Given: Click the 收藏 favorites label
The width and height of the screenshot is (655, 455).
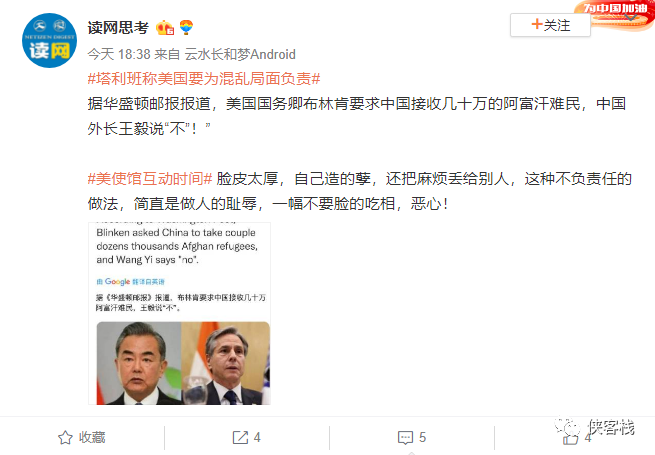Looking at the screenshot, I should point(92,437).
